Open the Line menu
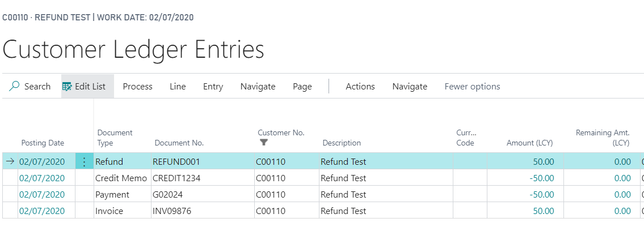644x231 pixels. tap(178, 87)
